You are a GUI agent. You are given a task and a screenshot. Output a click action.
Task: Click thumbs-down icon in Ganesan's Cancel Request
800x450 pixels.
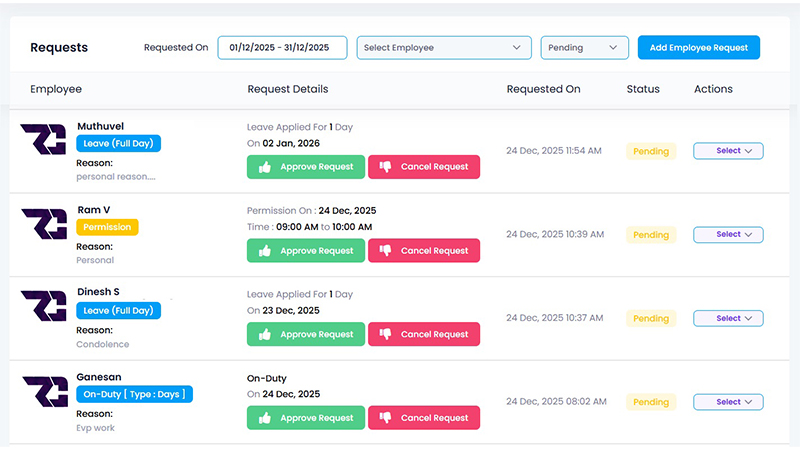(x=385, y=418)
